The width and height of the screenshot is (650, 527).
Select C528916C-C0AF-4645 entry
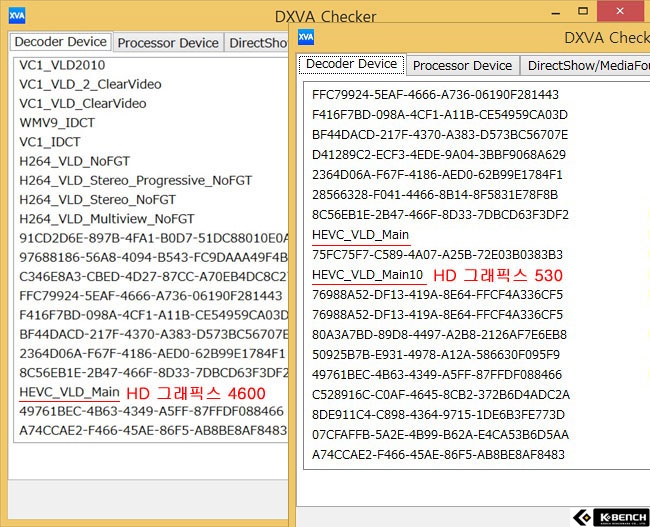tap(441, 394)
